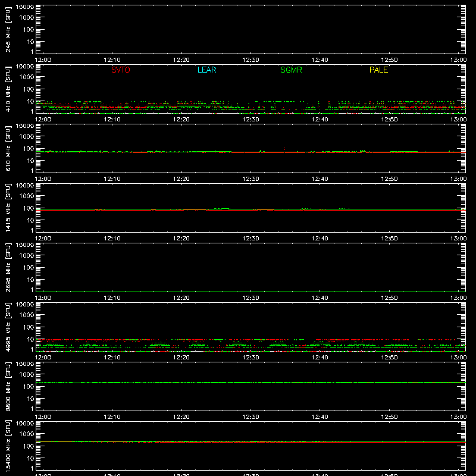Click the 1000 tick label on 410 MHz plot
Viewport: 476px width, 476px height.
tap(27, 77)
